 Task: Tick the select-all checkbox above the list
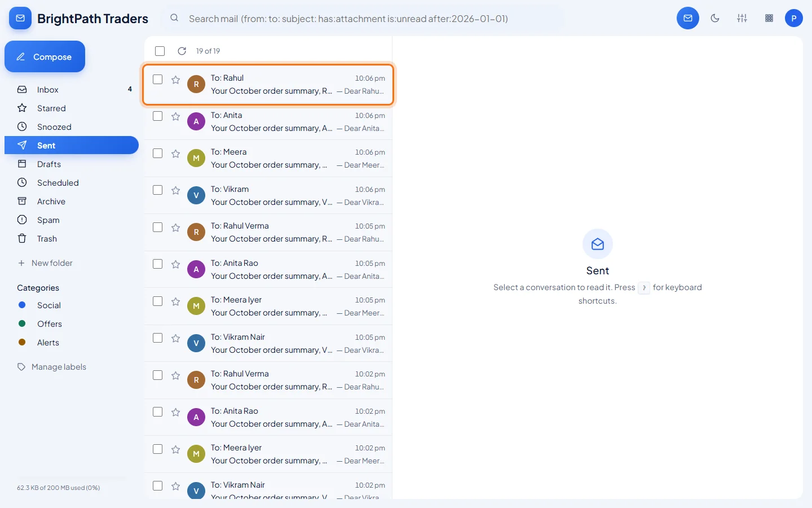[x=160, y=51]
